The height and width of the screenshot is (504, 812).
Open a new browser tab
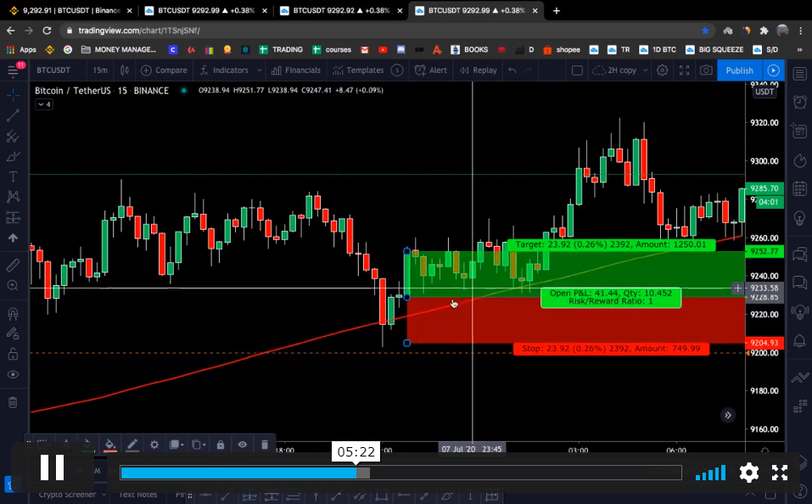(x=556, y=10)
